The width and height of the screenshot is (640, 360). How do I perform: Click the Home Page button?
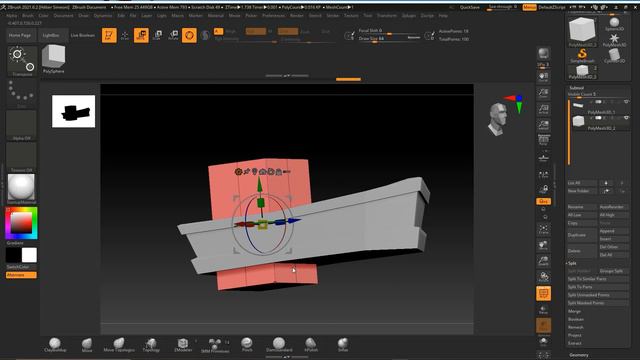(x=20, y=36)
